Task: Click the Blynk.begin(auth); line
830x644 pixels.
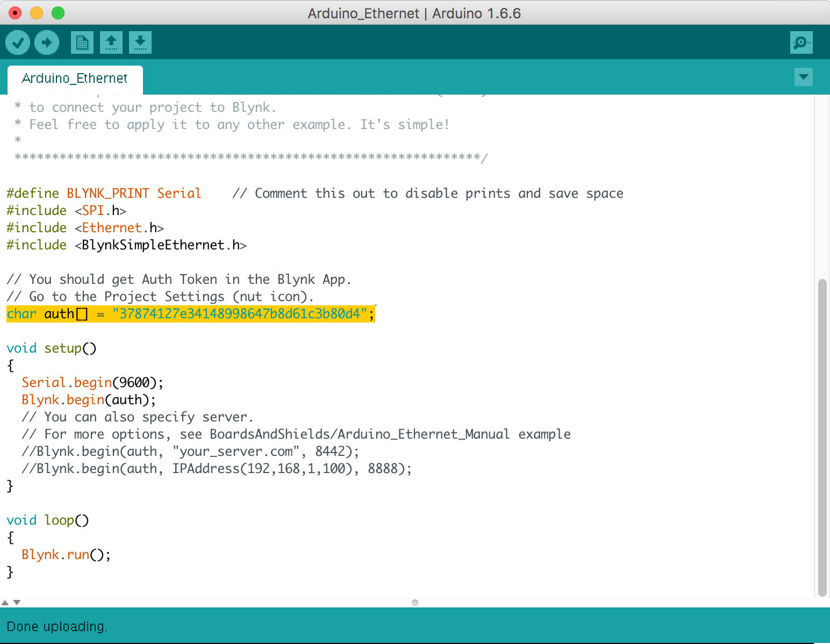Action: tap(89, 400)
